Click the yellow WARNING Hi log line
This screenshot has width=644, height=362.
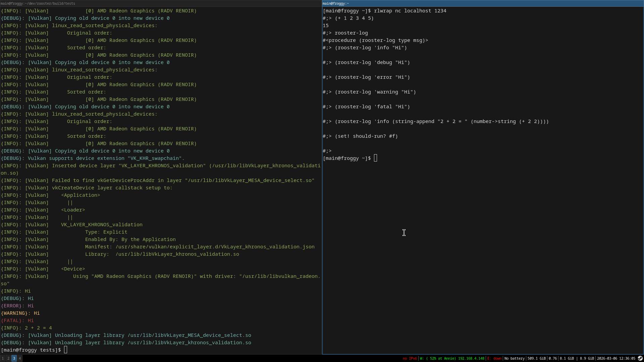pyautogui.click(x=20, y=313)
